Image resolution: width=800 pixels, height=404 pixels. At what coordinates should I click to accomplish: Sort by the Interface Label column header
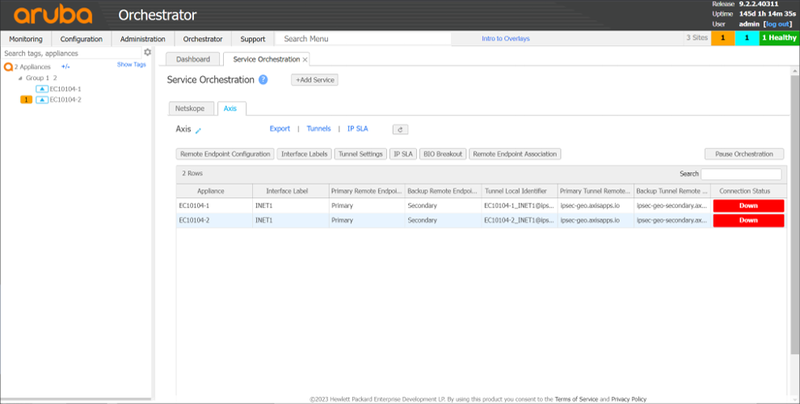tap(290, 191)
